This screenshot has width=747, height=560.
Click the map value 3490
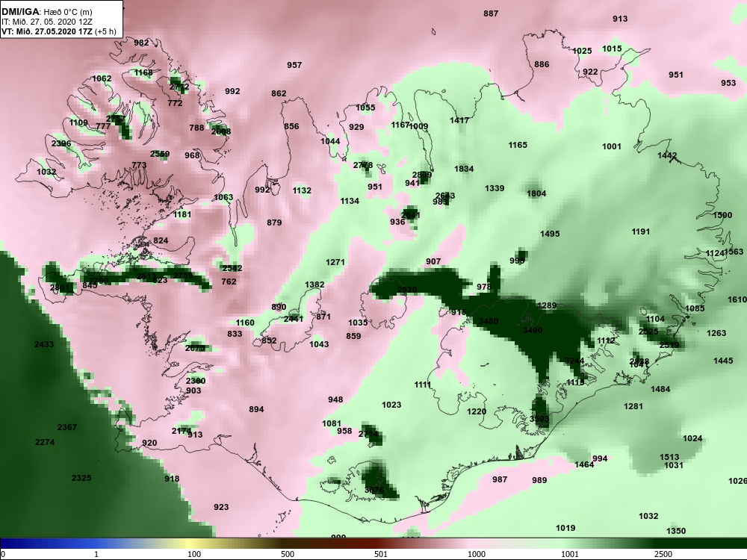tap(532, 330)
